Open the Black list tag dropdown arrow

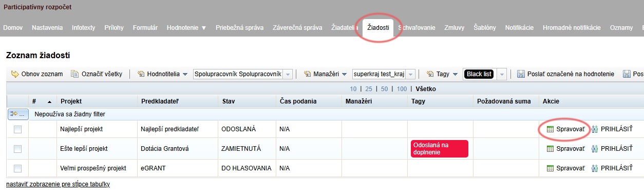pos(503,74)
